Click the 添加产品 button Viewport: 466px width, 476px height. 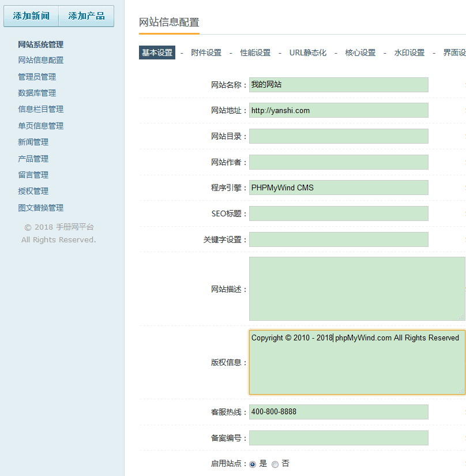click(87, 16)
